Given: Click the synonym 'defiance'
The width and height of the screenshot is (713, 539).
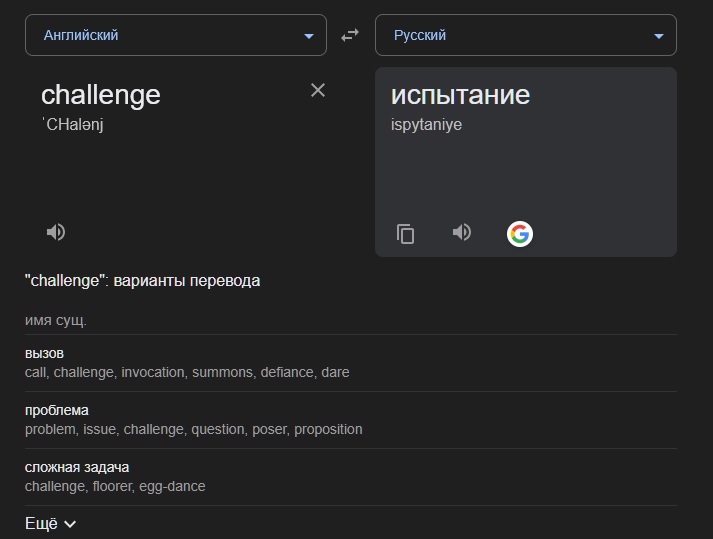Looking at the screenshot, I should (x=287, y=372).
